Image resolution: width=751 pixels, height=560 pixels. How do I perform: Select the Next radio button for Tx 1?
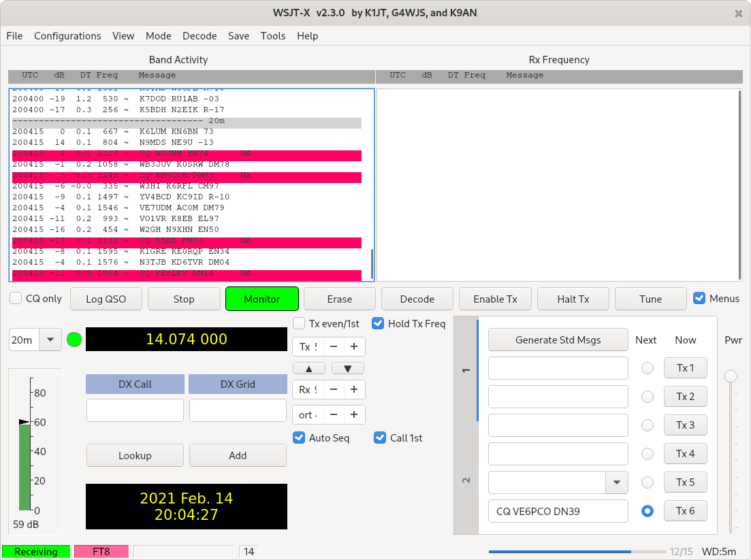coord(647,368)
